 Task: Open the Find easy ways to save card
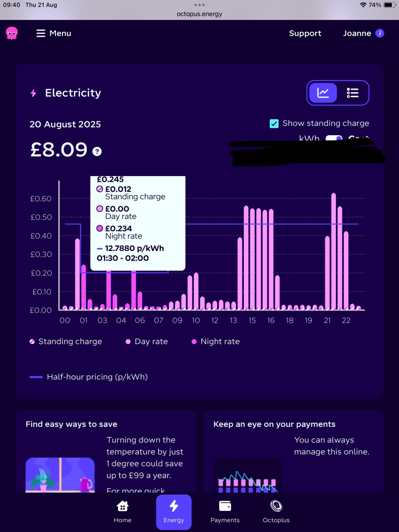[x=106, y=452]
